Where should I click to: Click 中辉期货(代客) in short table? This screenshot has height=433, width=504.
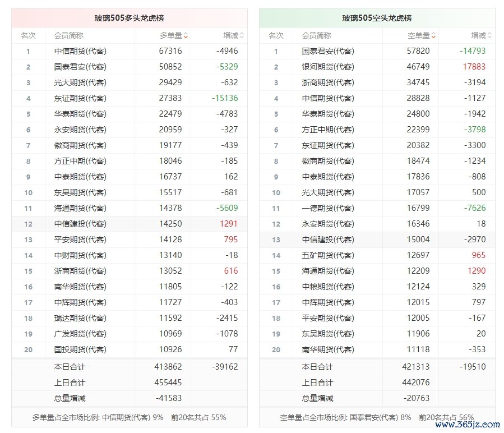click(x=328, y=303)
